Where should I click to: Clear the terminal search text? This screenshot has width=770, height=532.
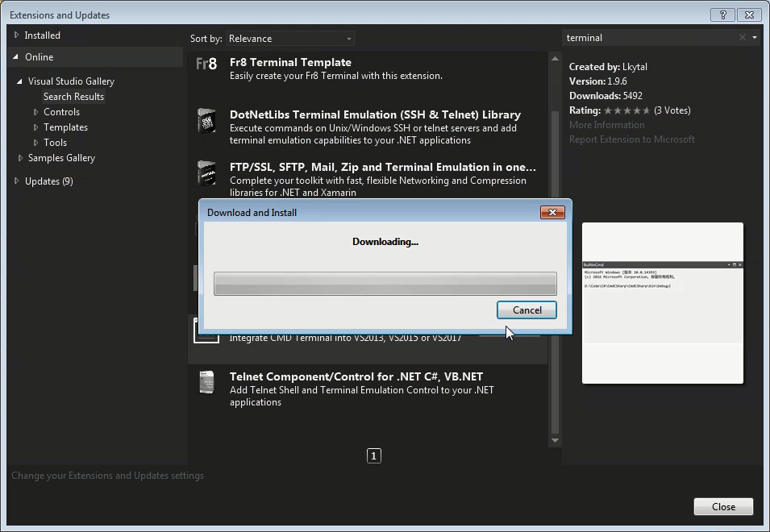[742, 38]
